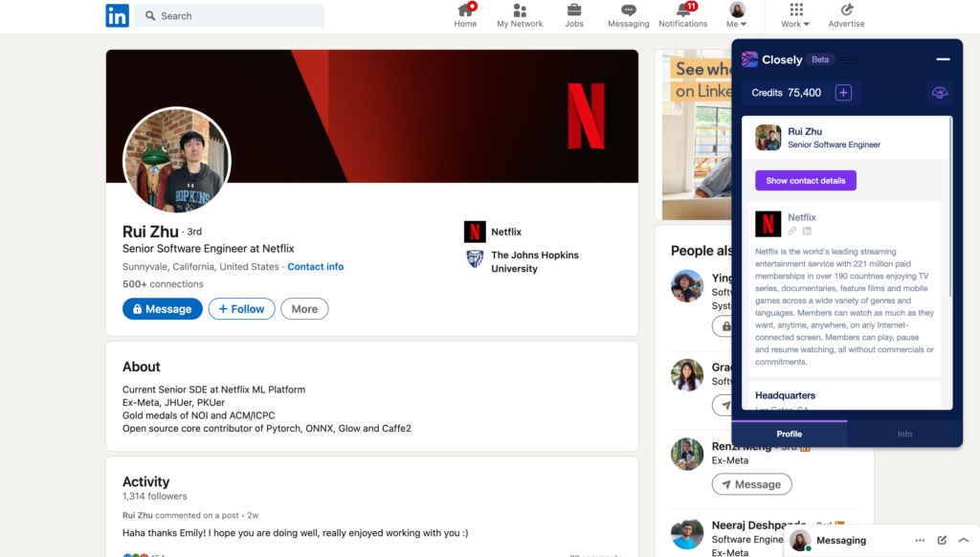The width and height of the screenshot is (980, 557).
Task: Open Netflix website link icon in Closely
Action: click(792, 232)
